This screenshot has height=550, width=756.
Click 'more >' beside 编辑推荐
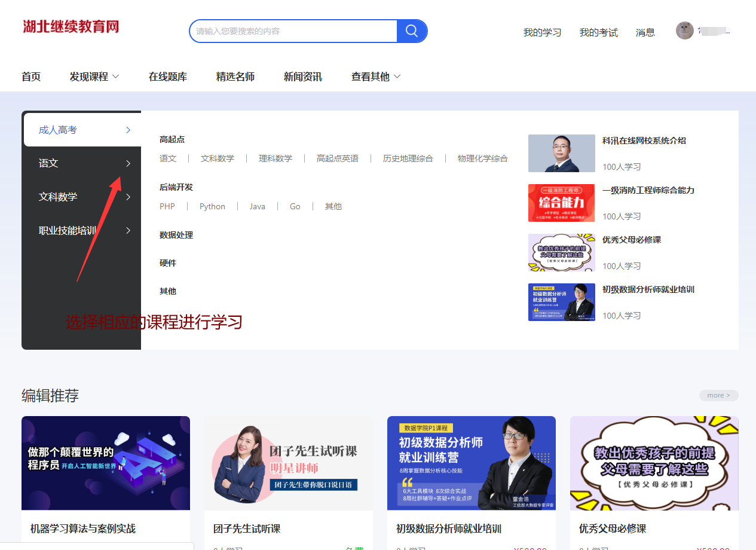click(x=718, y=395)
